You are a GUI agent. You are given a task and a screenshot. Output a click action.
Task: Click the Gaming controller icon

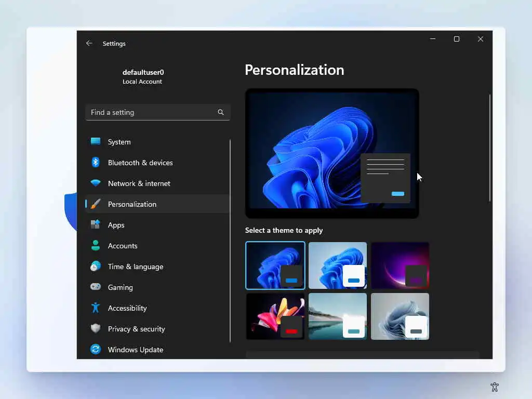click(x=96, y=287)
